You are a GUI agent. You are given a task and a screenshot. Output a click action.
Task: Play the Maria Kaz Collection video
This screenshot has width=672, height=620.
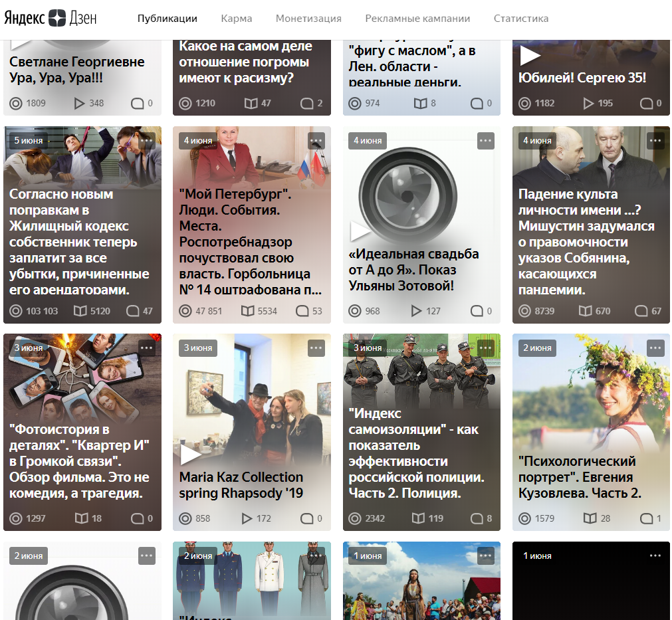pyautogui.click(x=190, y=455)
